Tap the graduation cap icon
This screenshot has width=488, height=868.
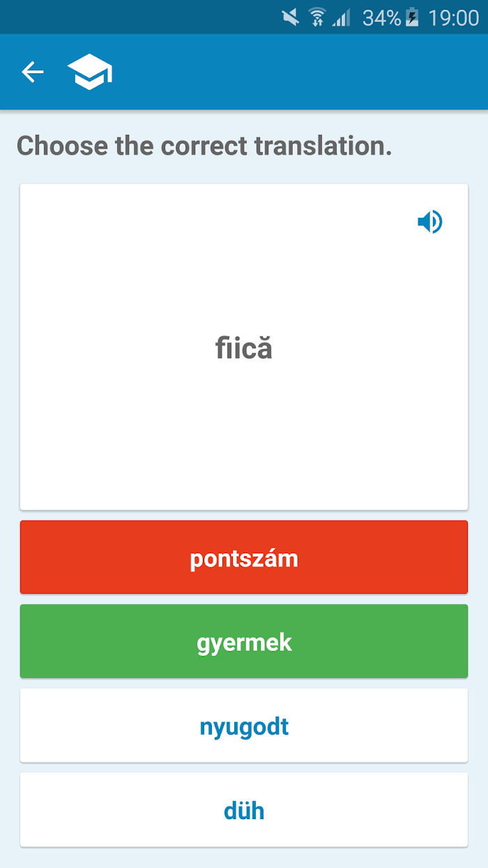pyautogui.click(x=89, y=73)
